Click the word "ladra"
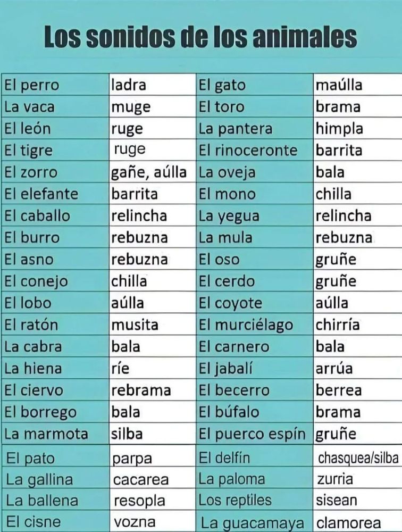Image resolution: width=402 pixels, height=532 pixels. pyautogui.click(x=129, y=85)
